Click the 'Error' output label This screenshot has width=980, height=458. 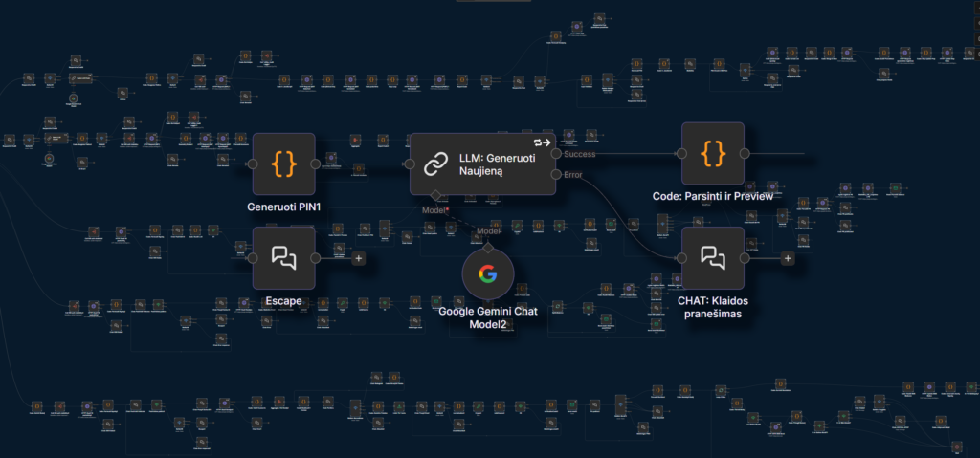(572, 175)
